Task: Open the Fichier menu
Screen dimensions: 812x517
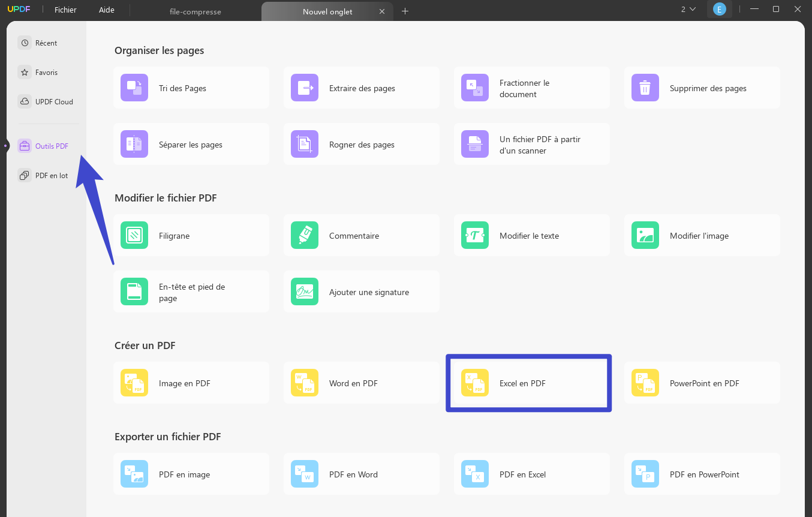Action: (65, 9)
